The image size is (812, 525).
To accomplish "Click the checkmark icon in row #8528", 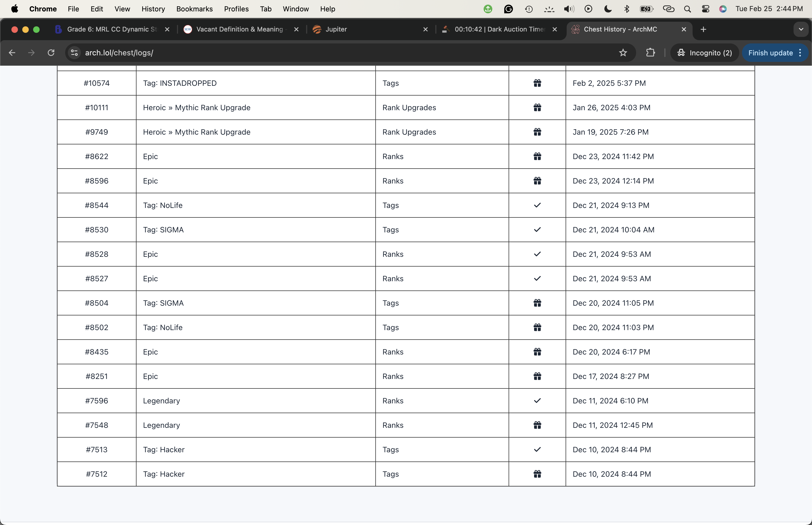I will (x=537, y=254).
